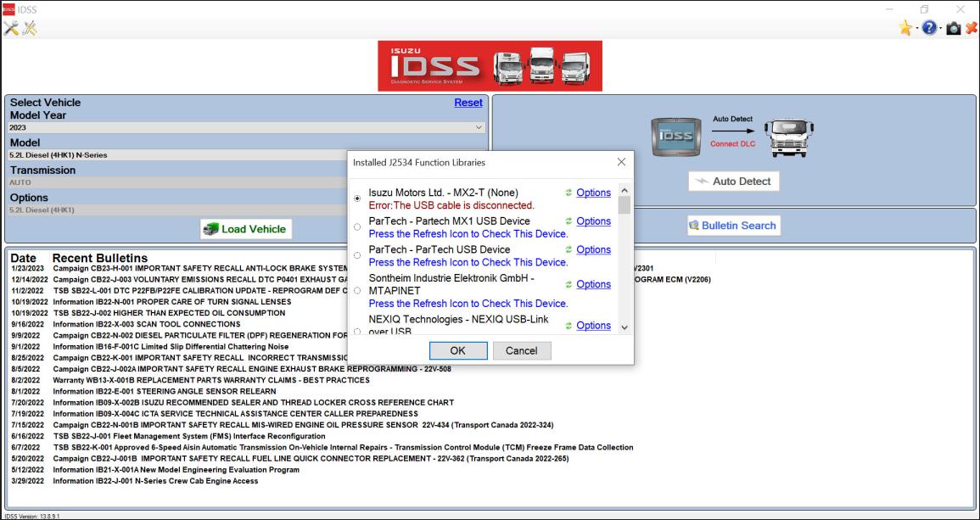This screenshot has height=520, width=980.
Task: Close the Installed J2534 Function Libraries dialog
Action: [x=621, y=162]
